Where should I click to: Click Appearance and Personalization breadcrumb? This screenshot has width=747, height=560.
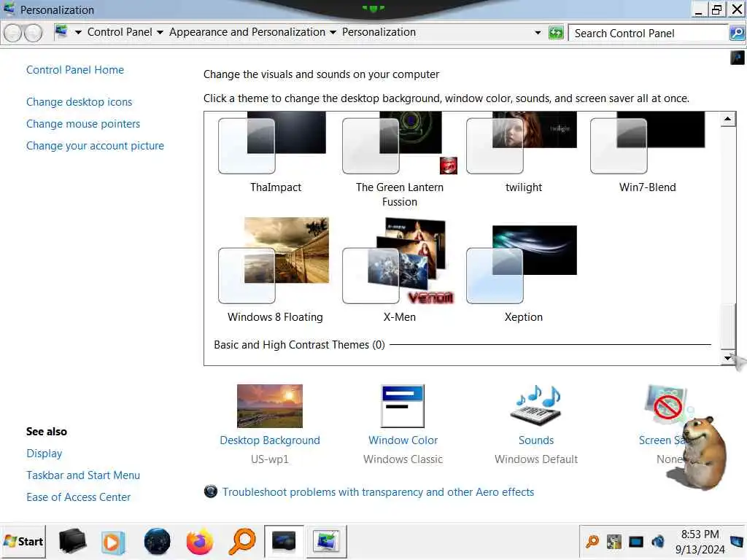(x=247, y=32)
